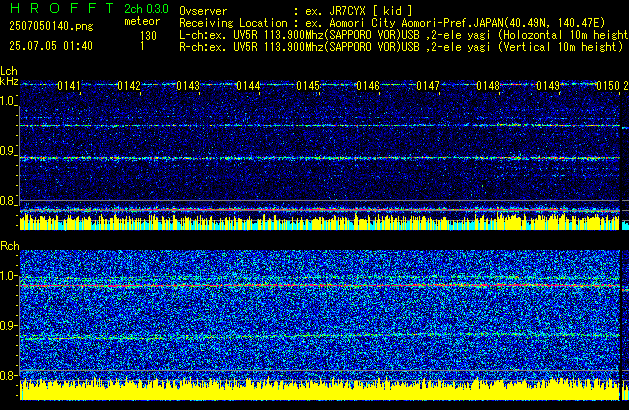Click the 0147 time marker
Screen dimensions: 629x410
(428, 86)
